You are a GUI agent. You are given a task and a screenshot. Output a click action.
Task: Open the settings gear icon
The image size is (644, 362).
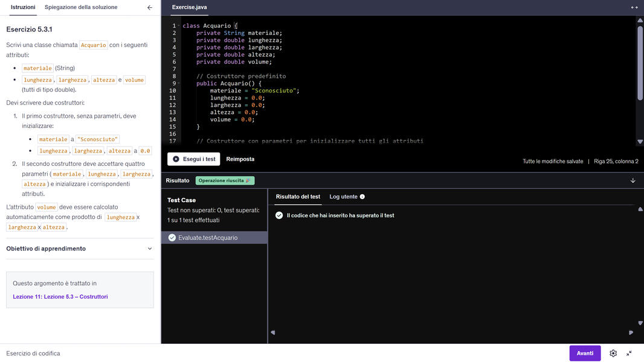613,354
